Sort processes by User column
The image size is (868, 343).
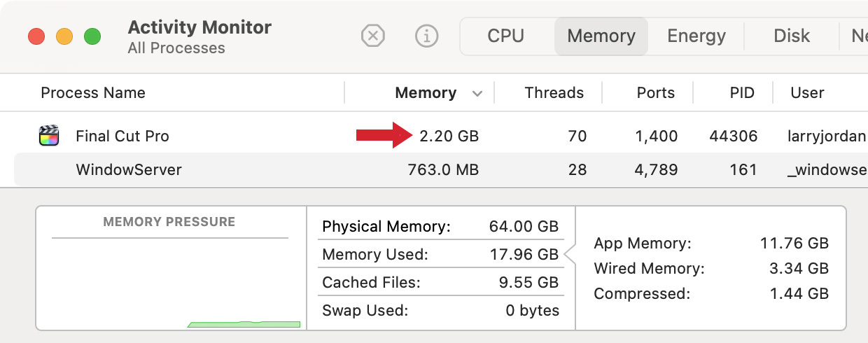pos(807,92)
